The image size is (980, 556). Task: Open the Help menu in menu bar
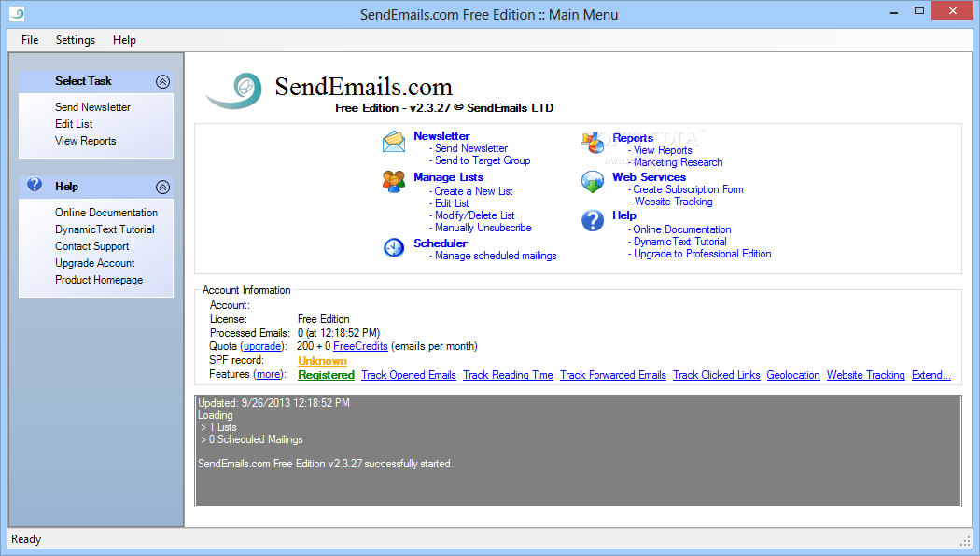(124, 40)
